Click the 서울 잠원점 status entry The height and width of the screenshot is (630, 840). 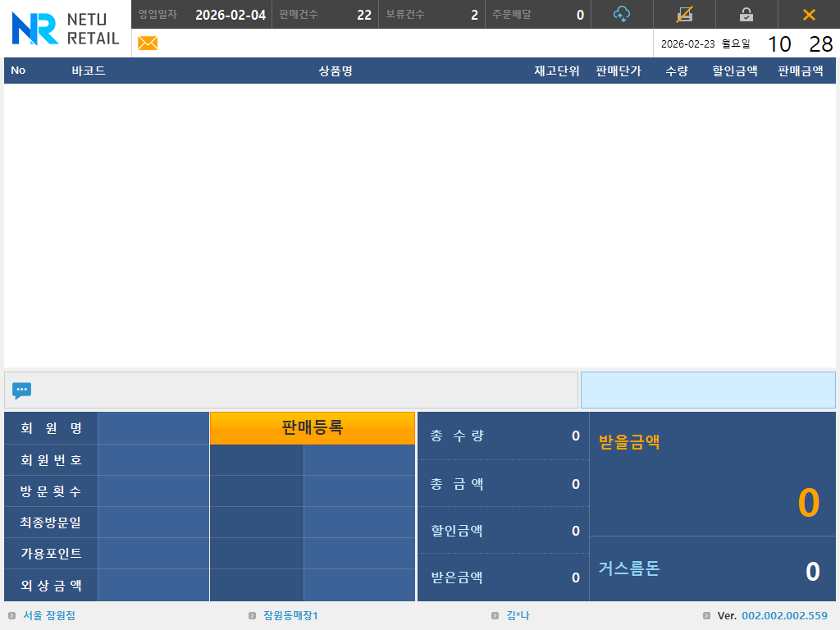pyautogui.click(x=49, y=615)
